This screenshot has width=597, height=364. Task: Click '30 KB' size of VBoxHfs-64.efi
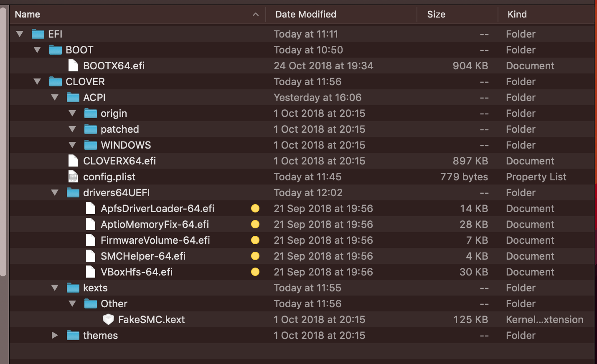474,272
